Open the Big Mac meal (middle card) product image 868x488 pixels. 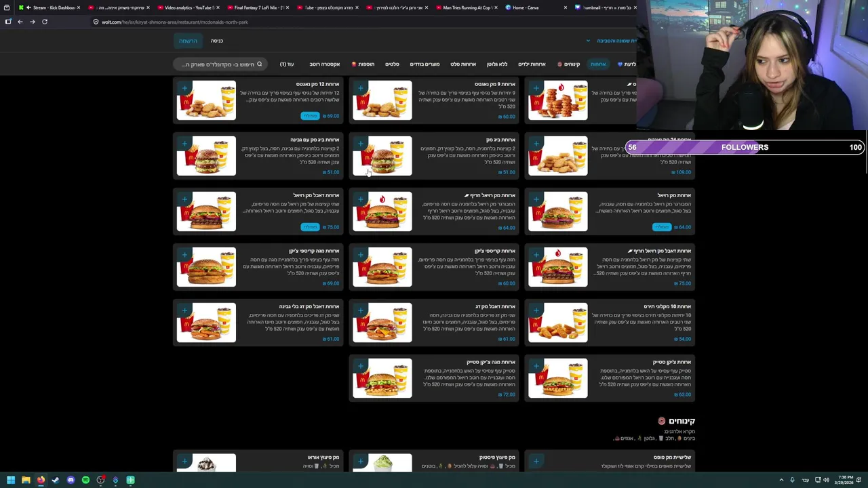click(x=382, y=156)
